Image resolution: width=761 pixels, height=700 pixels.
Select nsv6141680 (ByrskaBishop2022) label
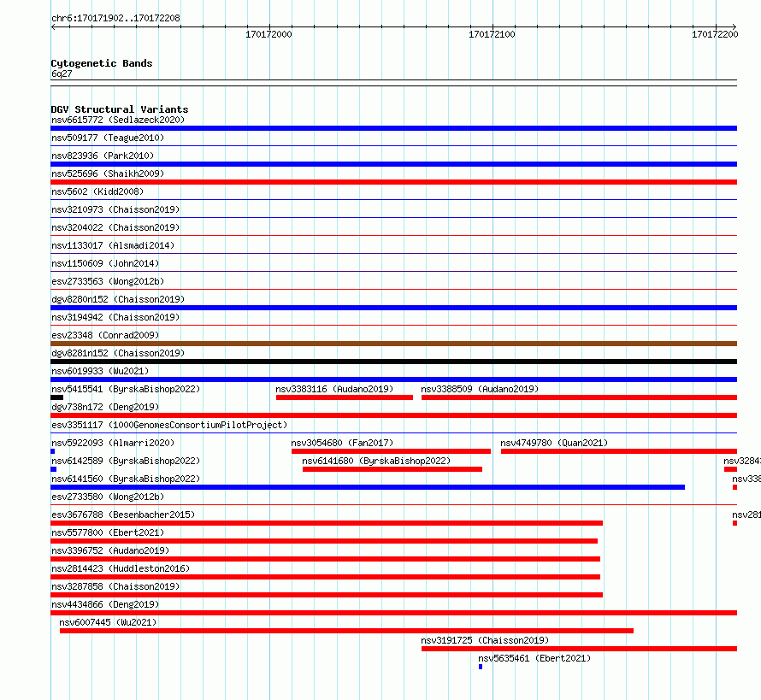coord(376,461)
